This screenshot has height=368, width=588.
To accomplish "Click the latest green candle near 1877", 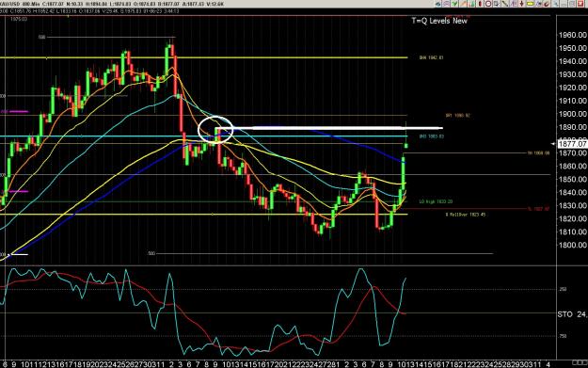I will click(x=406, y=146).
